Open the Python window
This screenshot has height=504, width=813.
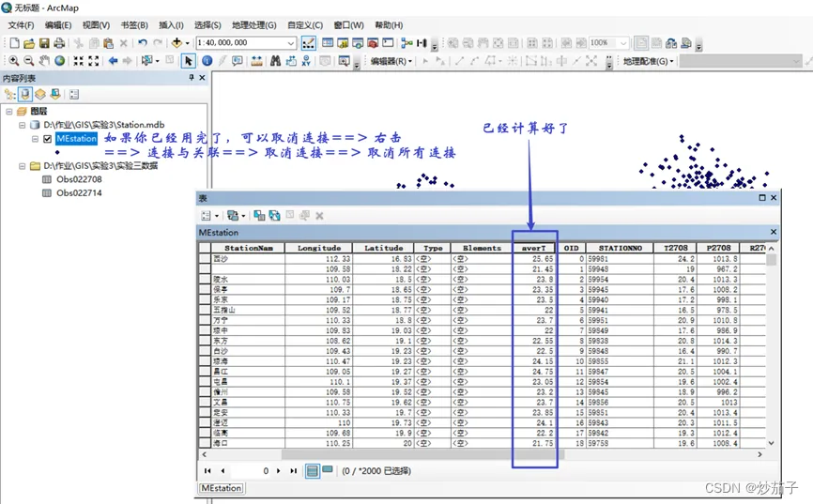pyautogui.click(x=388, y=43)
